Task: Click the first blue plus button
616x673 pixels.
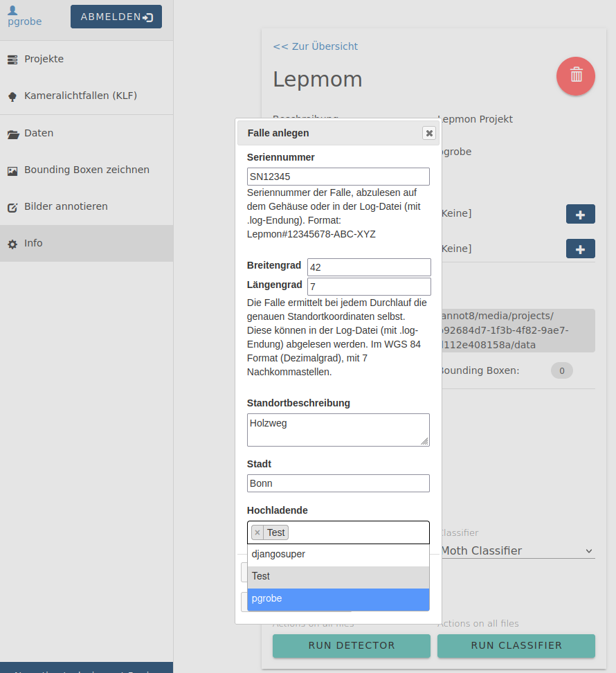Action: (580, 215)
